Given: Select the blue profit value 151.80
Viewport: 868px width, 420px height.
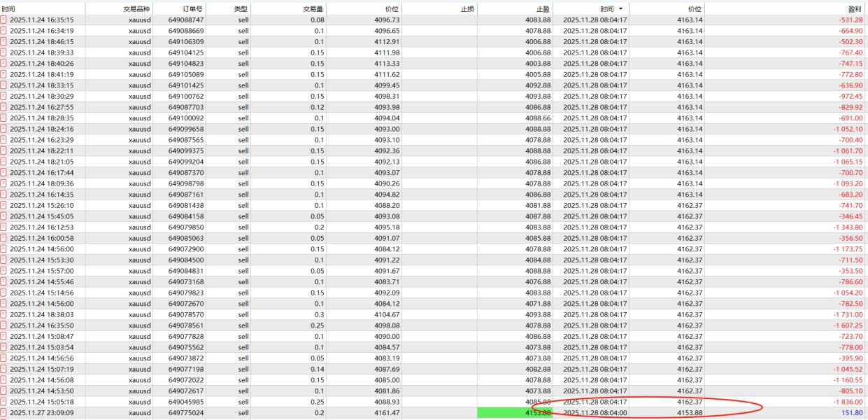Looking at the screenshot, I should [x=851, y=413].
